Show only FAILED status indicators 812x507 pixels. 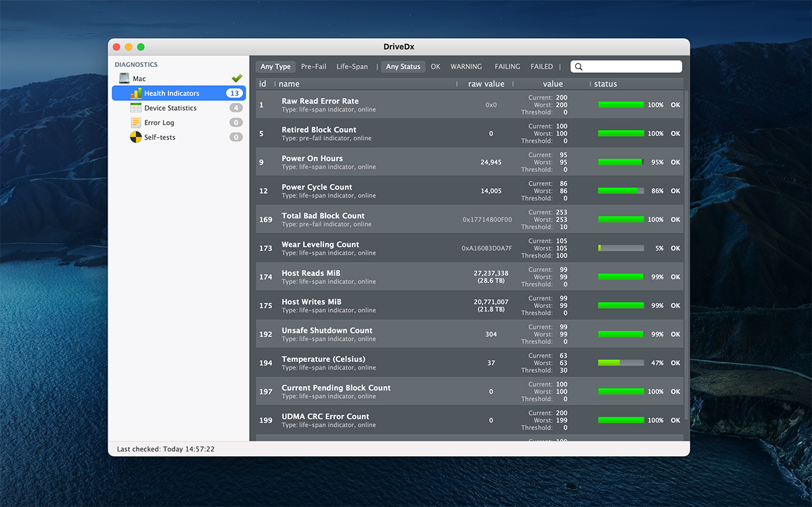[x=542, y=66]
